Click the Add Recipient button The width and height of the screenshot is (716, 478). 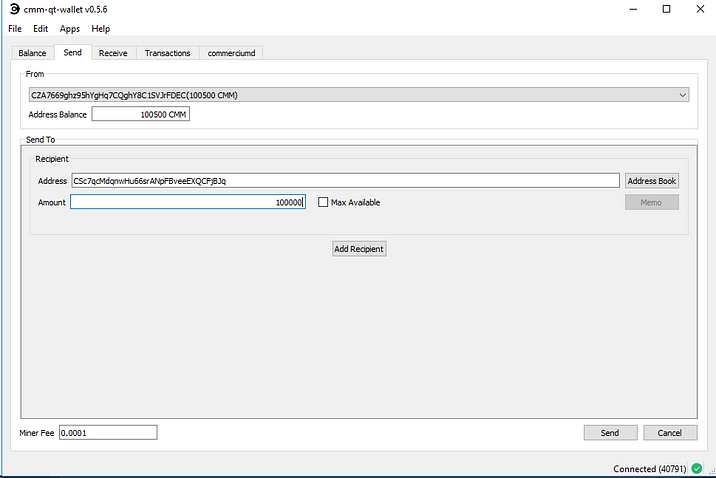359,249
